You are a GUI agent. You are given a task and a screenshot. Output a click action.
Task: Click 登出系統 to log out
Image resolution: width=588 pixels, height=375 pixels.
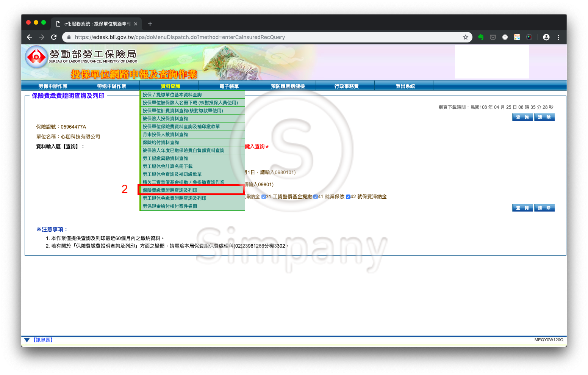pos(405,86)
